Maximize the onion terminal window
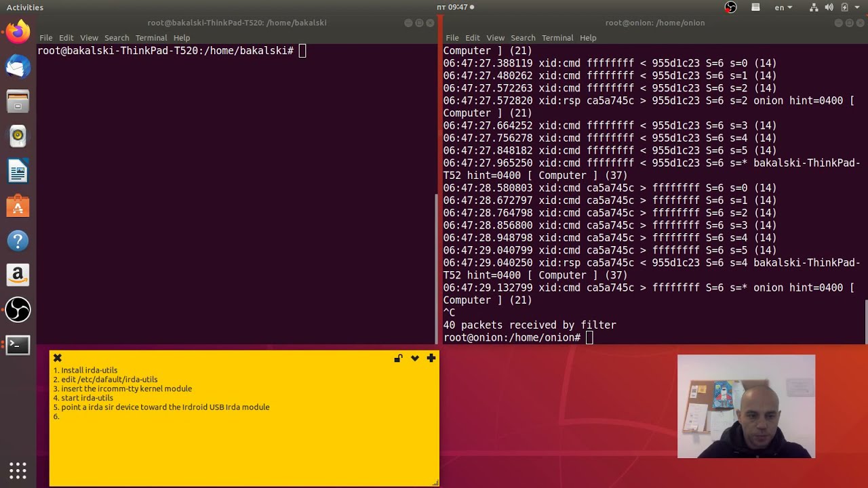868x488 pixels. pos(849,23)
